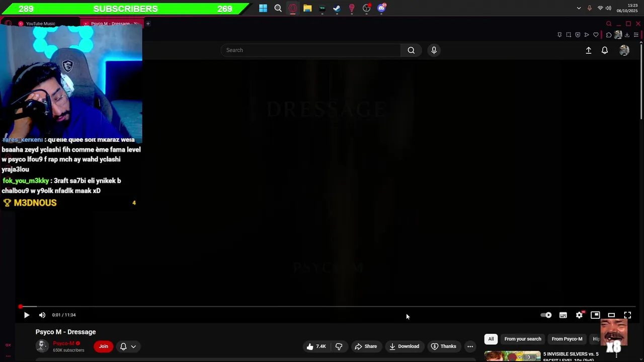Screen dimensions: 644x362
Task: Mute the YouTube player volume
Action: click(42, 315)
